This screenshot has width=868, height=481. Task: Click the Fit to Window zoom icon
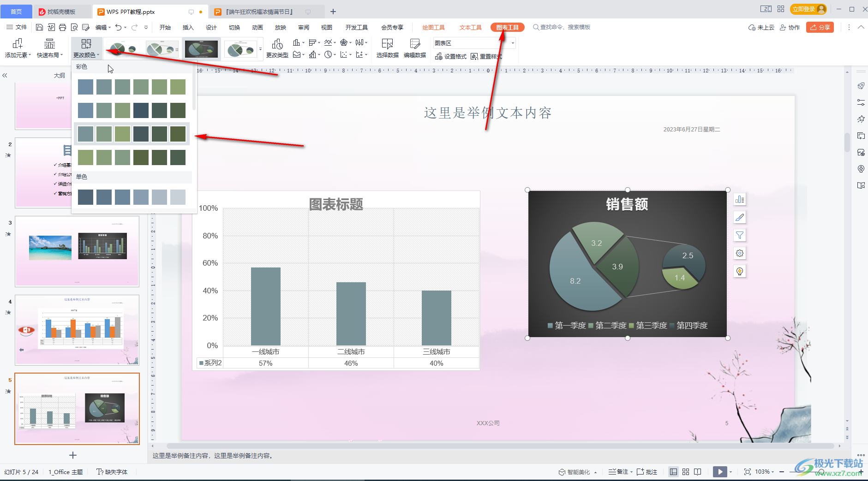(x=748, y=472)
